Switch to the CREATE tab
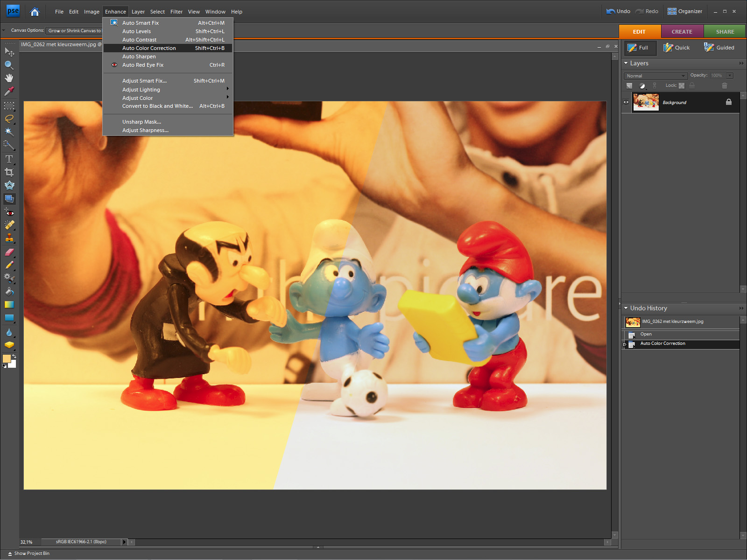This screenshot has height=560, width=747. pos(682,32)
